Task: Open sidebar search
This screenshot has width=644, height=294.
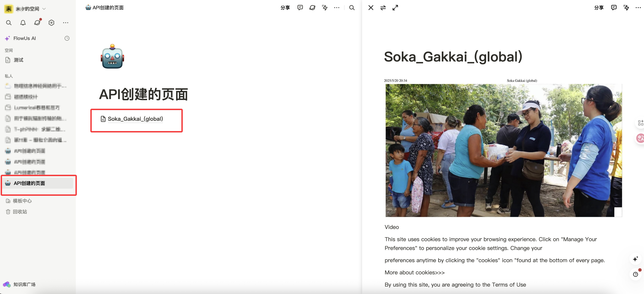Action: click(x=8, y=23)
